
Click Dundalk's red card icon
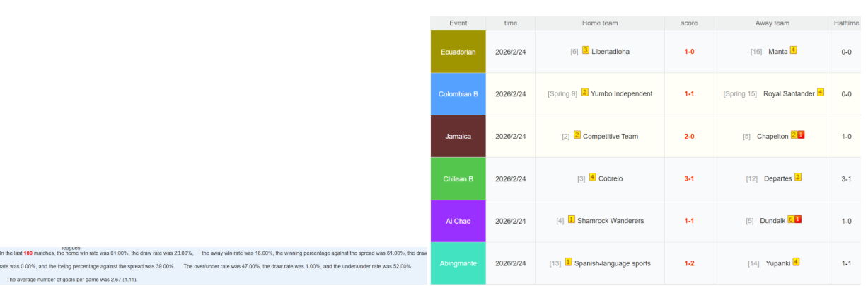coord(798,219)
